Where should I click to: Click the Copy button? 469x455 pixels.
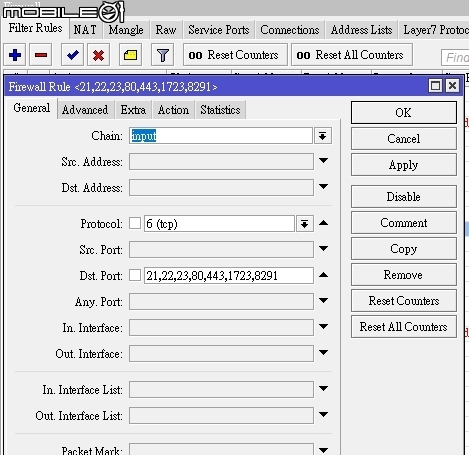click(x=404, y=249)
